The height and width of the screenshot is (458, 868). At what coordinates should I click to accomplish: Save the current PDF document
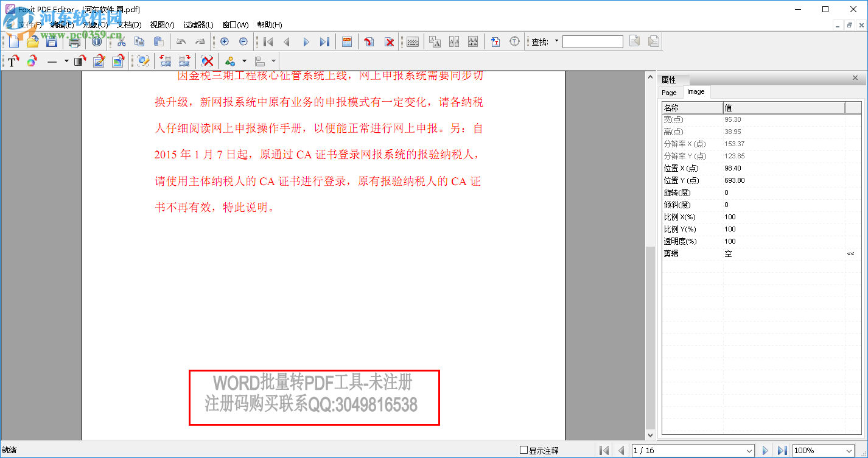52,41
